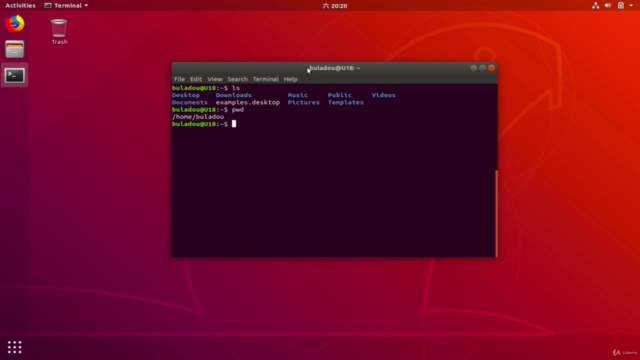Click the 'Downloads' directory name

(x=233, y=95)
